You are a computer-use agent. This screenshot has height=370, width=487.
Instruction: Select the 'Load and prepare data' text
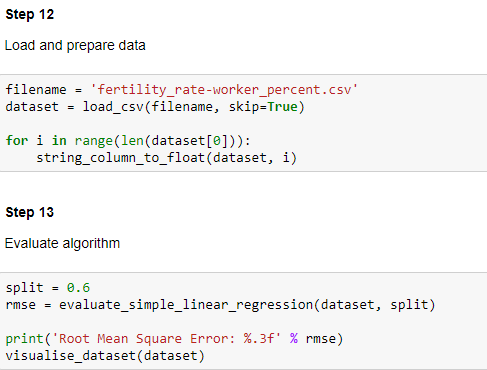[x=75, y=45]
